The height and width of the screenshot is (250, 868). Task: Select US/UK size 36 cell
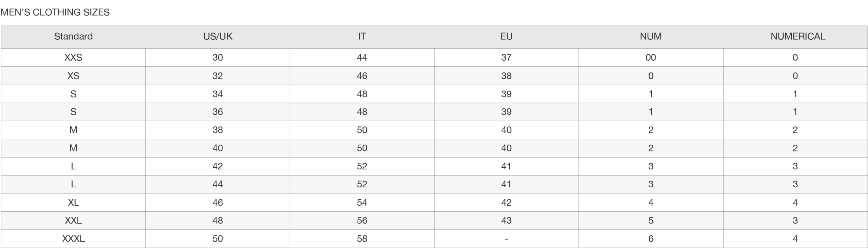click(218, 112)
